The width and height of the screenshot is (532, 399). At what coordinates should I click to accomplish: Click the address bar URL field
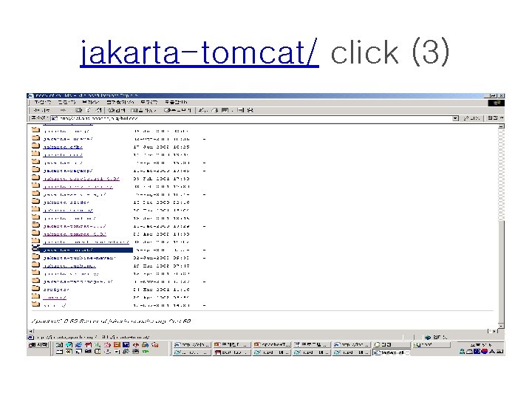coord(254,118)
